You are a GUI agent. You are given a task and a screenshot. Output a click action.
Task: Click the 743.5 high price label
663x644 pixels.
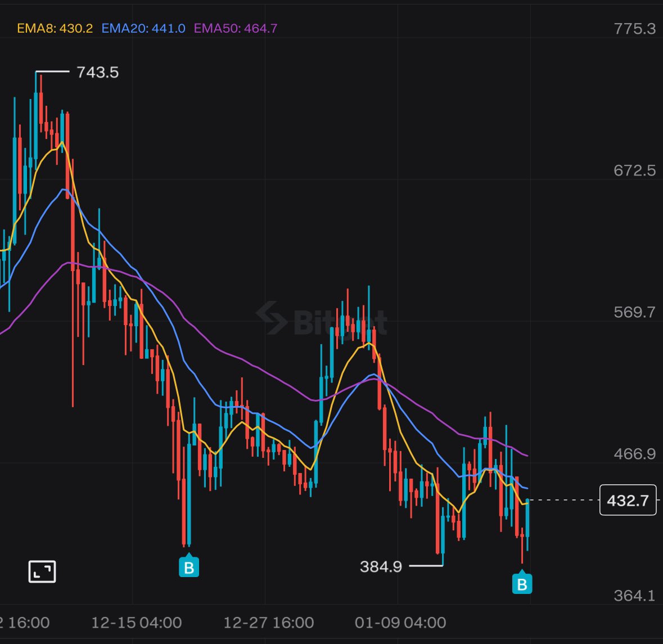(x=98, y=73)
